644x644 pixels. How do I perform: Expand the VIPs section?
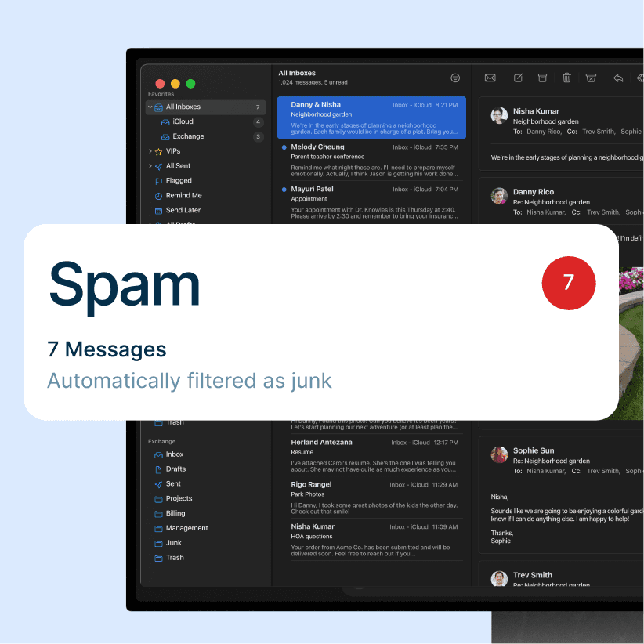coord(150,150)
